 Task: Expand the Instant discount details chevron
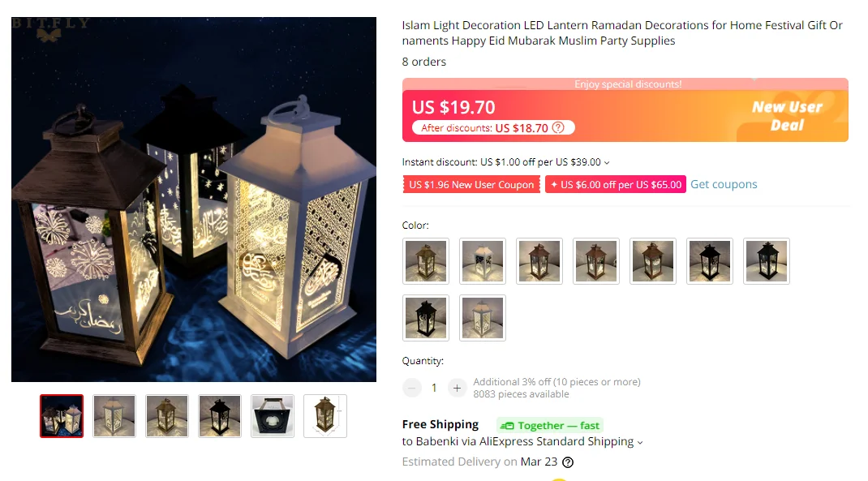point(607,163)
